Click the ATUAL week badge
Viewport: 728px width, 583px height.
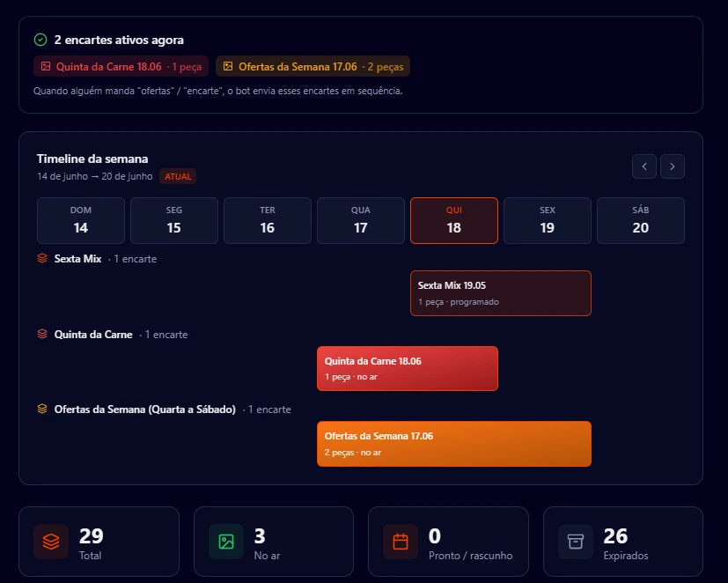coord(178,176)
